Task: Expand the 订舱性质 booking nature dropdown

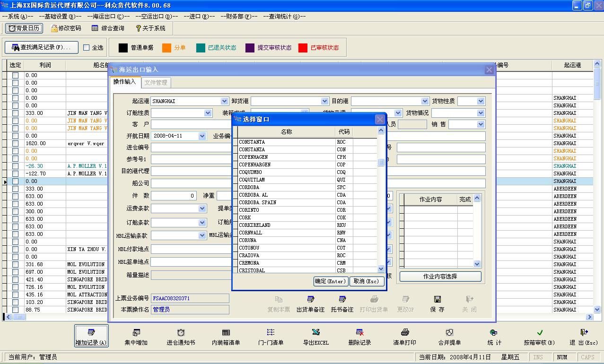Action: [208, 113]
